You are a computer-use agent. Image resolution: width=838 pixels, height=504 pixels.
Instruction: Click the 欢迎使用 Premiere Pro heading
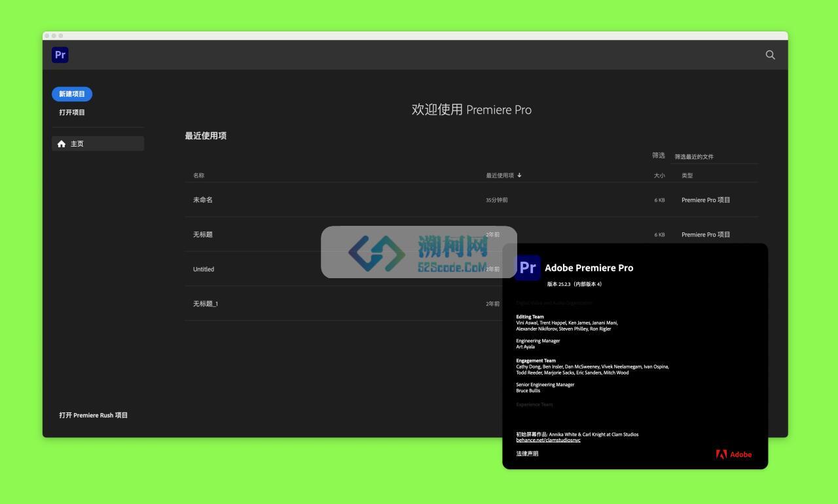point(471,109)
